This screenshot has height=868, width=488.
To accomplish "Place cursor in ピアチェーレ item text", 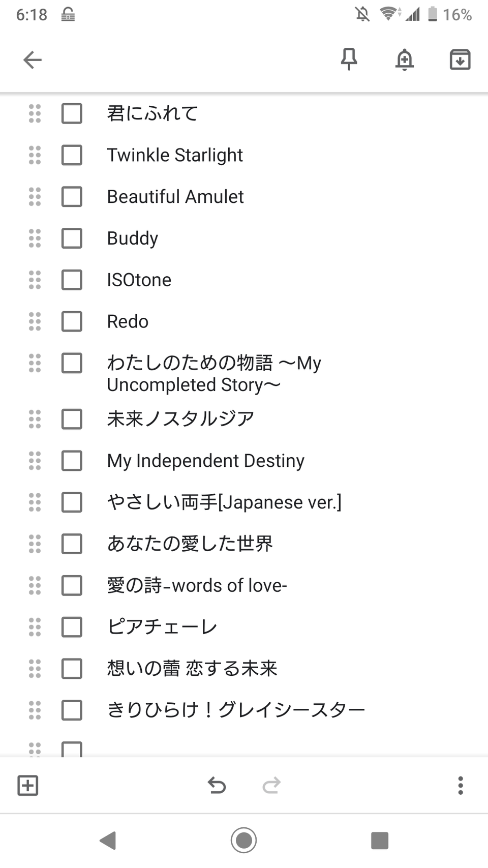I will pos(162,627).
